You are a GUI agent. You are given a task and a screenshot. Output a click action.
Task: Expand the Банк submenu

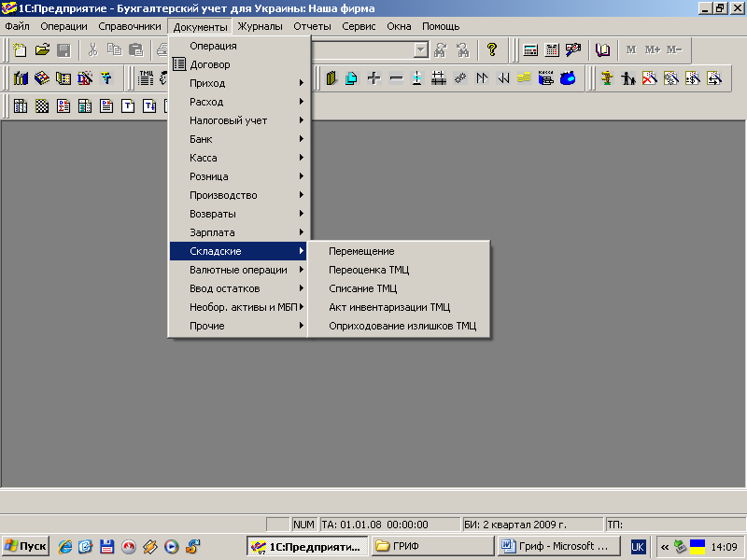[240, 139]
